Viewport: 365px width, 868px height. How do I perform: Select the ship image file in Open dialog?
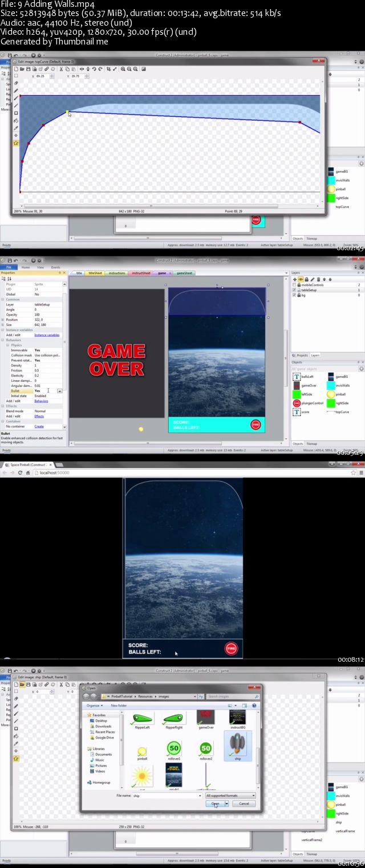237,747
